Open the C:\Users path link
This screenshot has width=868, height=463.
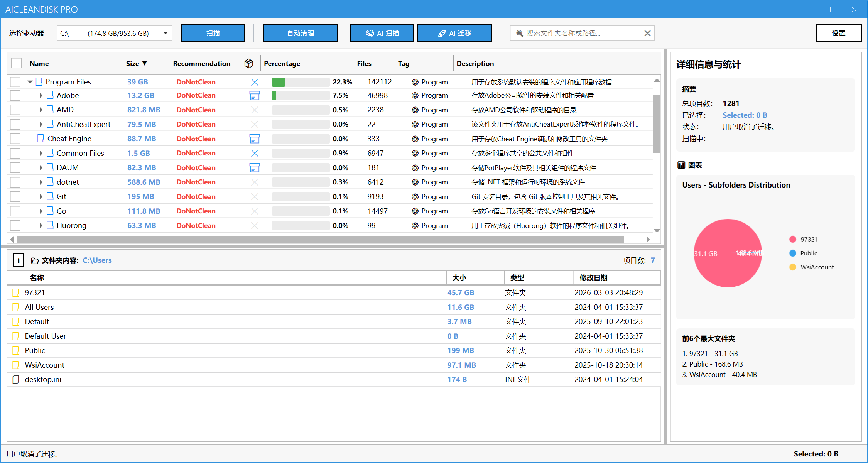pyautogui.click(x=97, y=260)
